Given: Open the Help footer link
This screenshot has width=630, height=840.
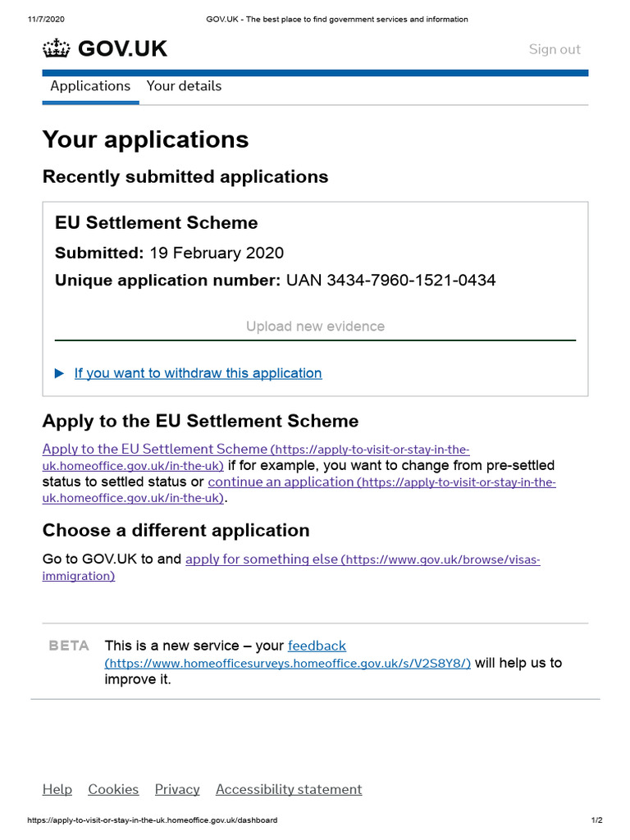Looking at the screenshot, I should 57,789.
